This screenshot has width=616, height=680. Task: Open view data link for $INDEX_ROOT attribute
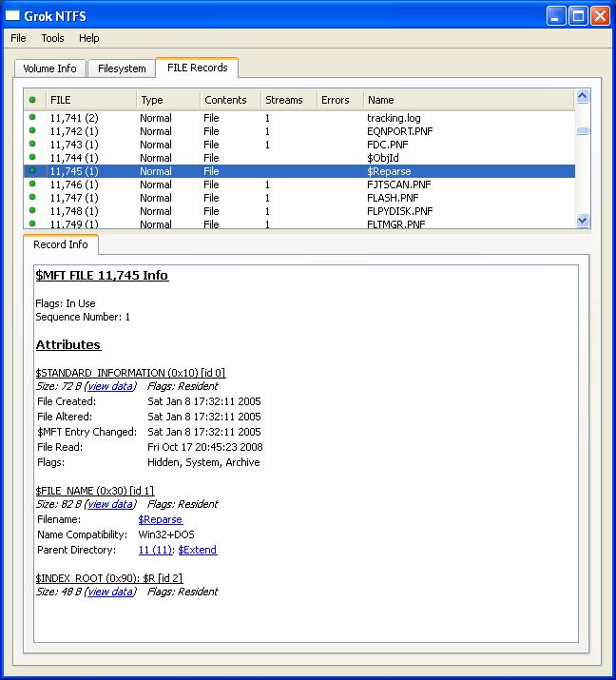pos(110,592)
